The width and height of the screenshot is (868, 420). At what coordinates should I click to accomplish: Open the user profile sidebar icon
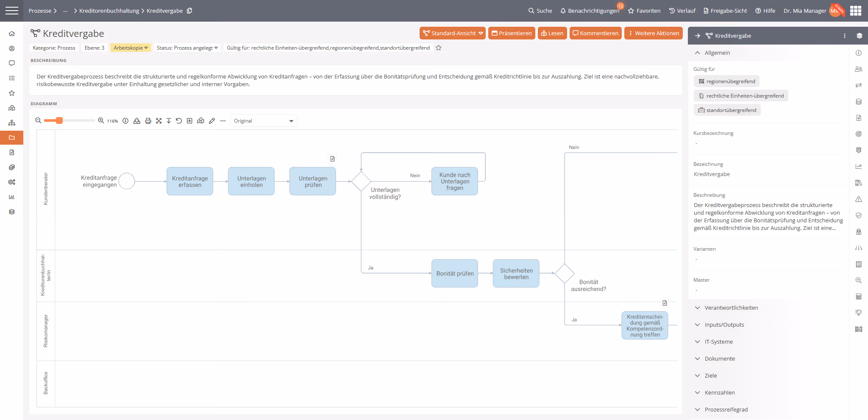pyautogui.click(x=12, y=48)
